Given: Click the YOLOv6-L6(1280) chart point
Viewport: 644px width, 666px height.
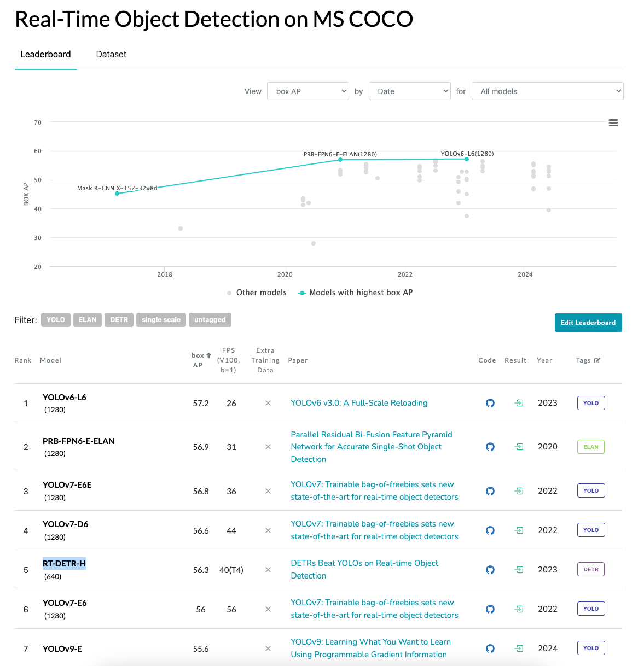Looking at the screenshot, I should (467, 159).
